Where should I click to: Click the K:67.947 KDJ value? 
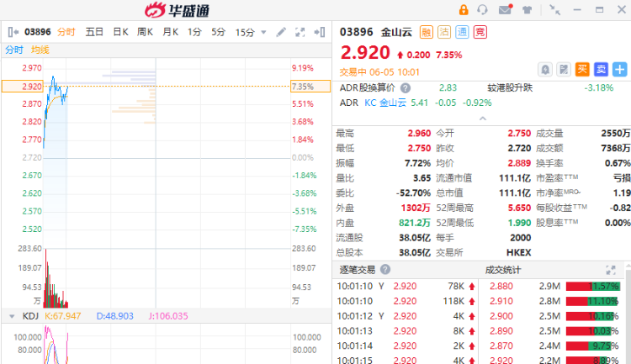tap(63, 316)
